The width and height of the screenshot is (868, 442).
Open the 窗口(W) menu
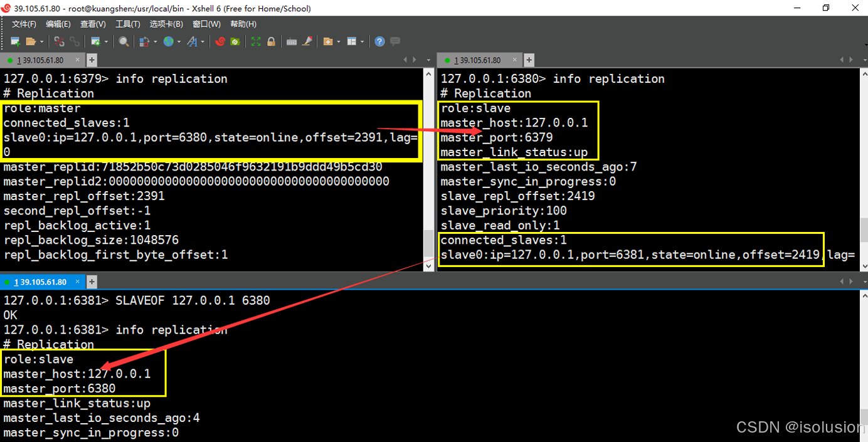tap(206, 24)
